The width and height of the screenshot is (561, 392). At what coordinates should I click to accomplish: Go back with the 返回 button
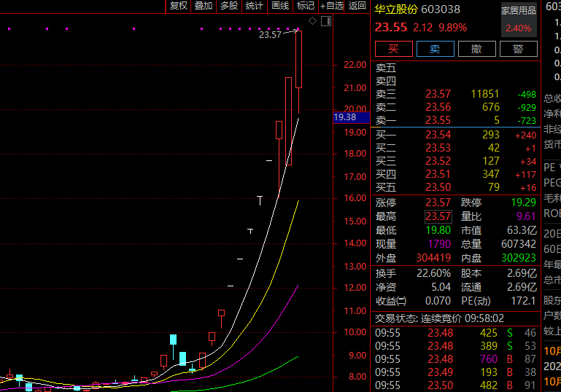click(x=357, y=6)
